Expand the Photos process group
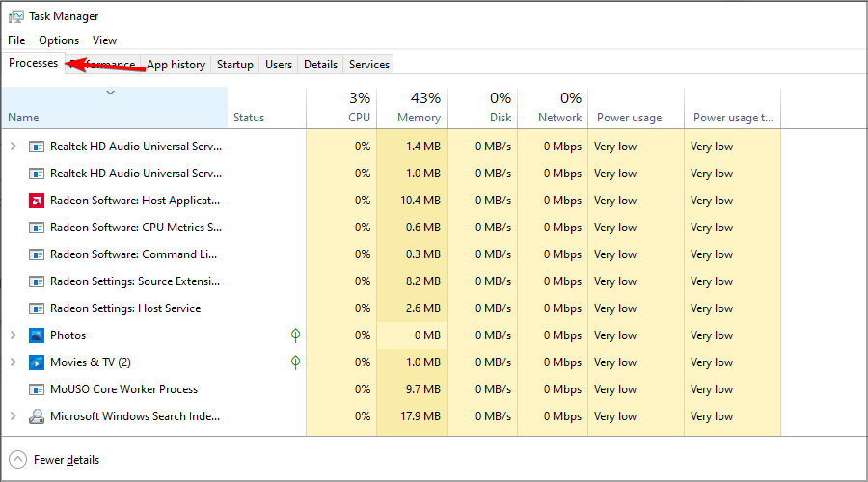The width and height of the screenshot is (868, 482). pos(14,335)
